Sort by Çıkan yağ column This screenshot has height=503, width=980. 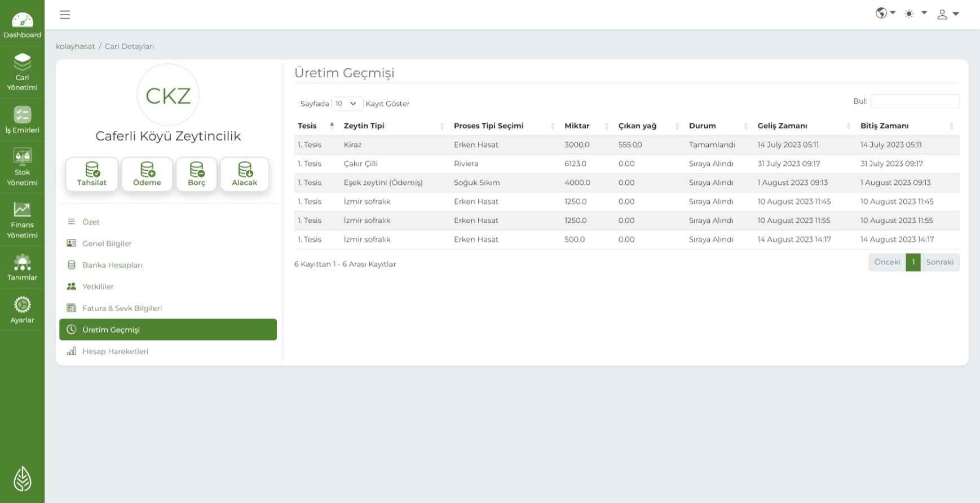click(x=650, y=126)
